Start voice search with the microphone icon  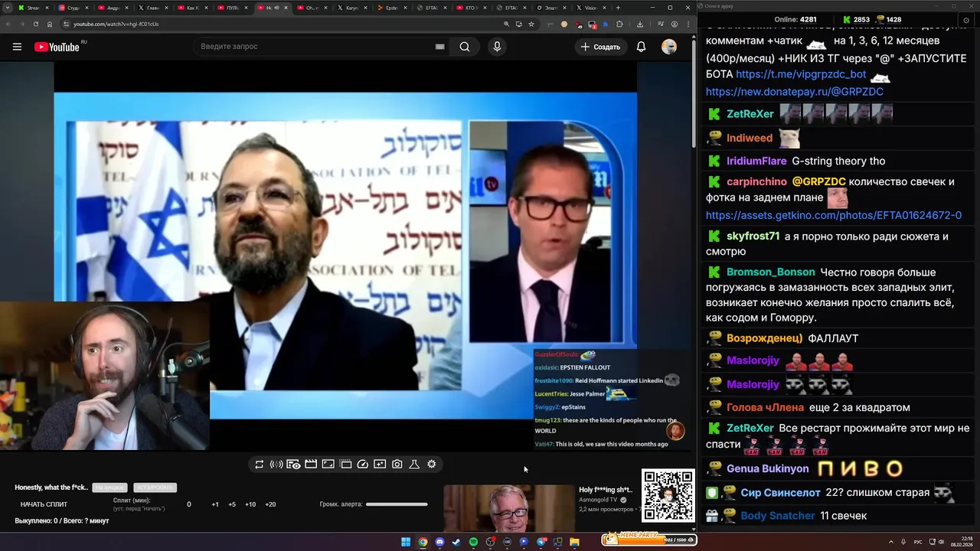click(497, 47)
